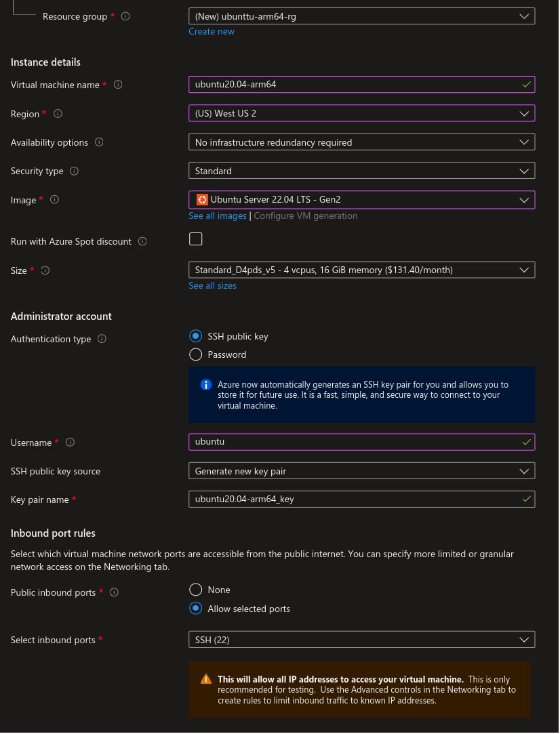Open the Security type dropdown
The width and height of the screenshot is (560, 734).
pos(361,171)
